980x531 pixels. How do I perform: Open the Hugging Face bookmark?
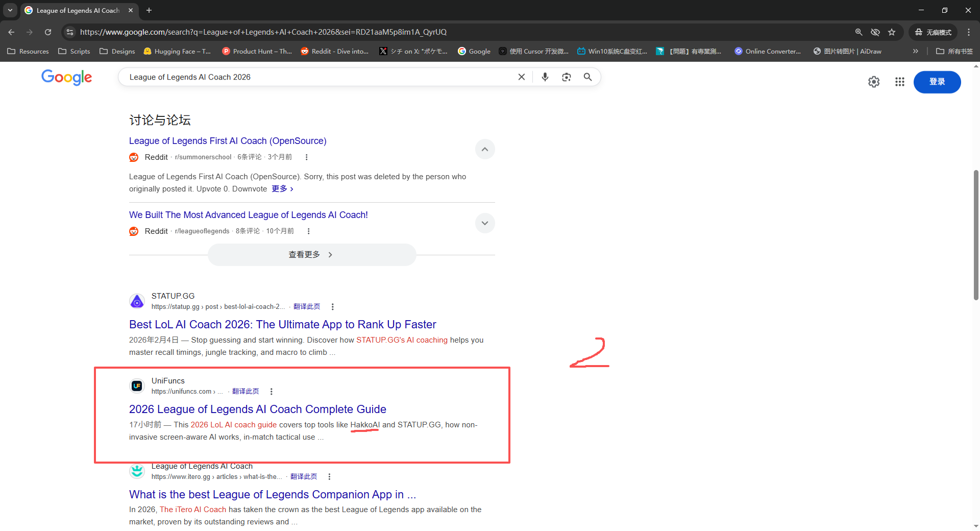pos(177,51)
